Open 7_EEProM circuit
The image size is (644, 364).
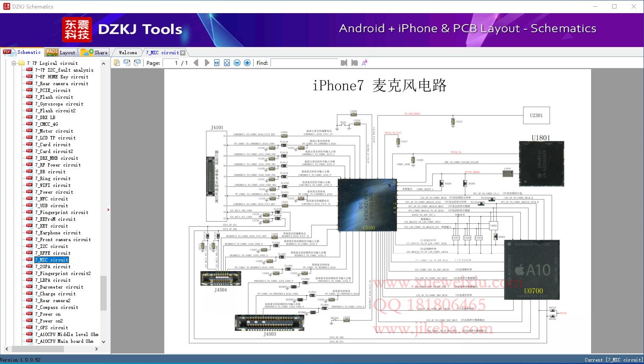coord(55,219)
